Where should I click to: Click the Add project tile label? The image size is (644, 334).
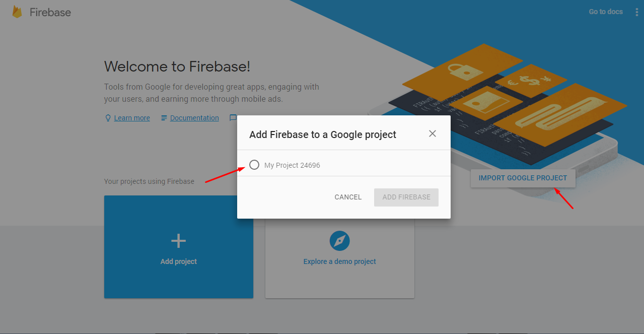(179, 261)
